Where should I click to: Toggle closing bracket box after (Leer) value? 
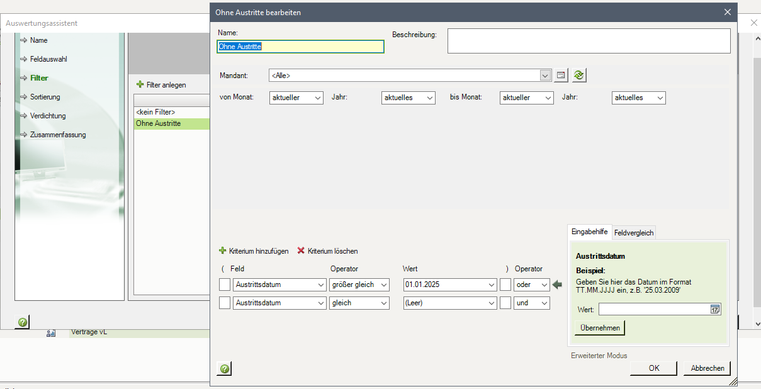[505, 303]
